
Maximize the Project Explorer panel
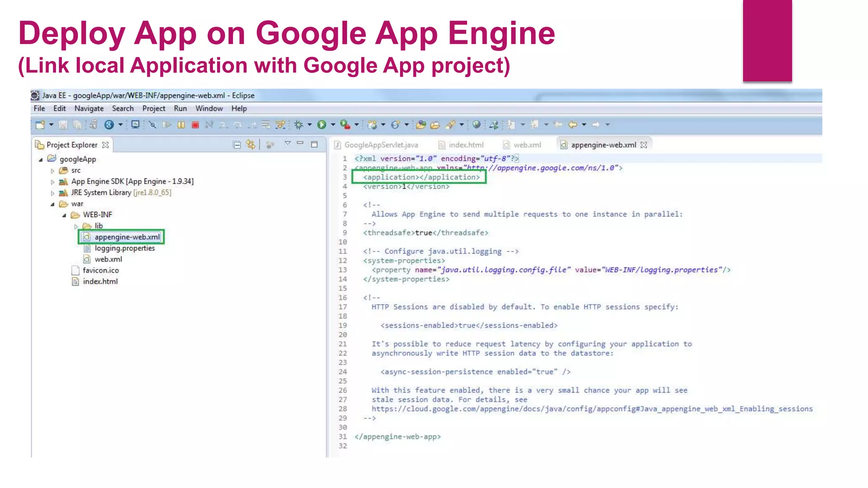pos(314,144)
